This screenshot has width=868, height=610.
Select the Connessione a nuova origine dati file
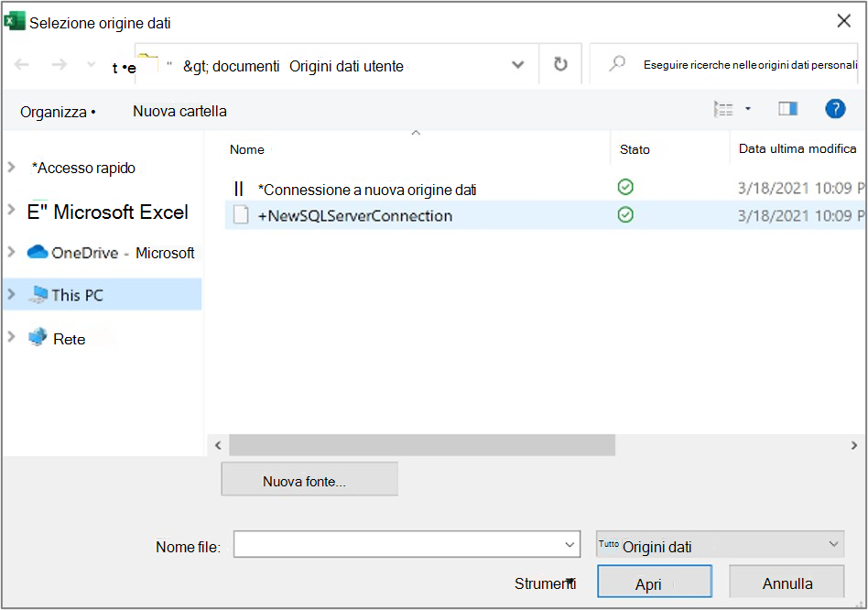coord(366,190)
